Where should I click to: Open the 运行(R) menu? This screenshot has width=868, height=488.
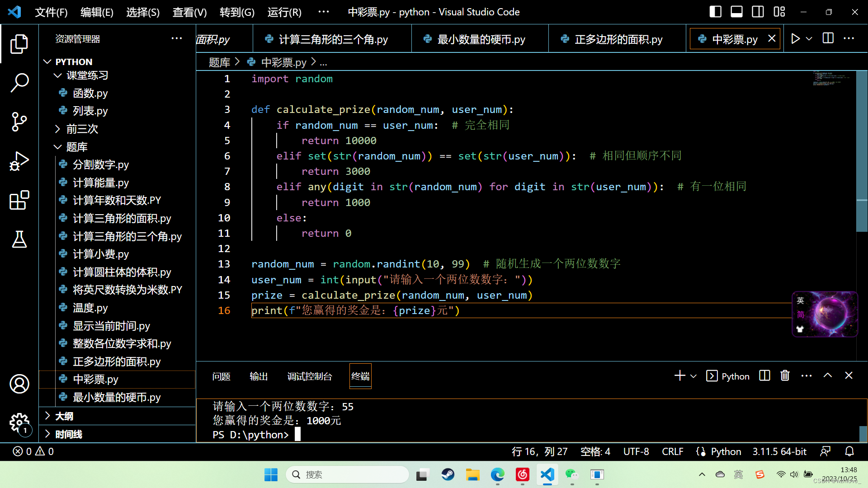(x=284, y=12)
